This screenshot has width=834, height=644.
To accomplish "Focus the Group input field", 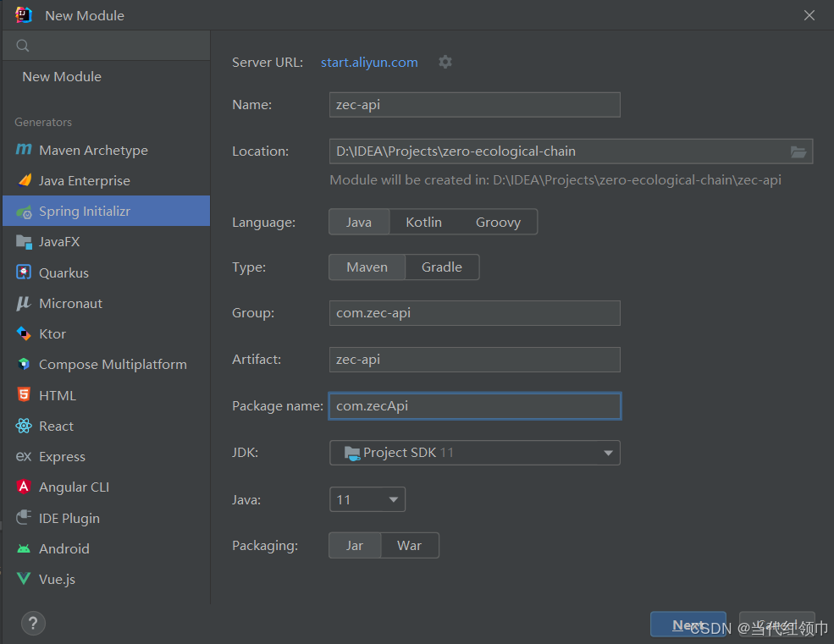I will [x=474, y=313].
